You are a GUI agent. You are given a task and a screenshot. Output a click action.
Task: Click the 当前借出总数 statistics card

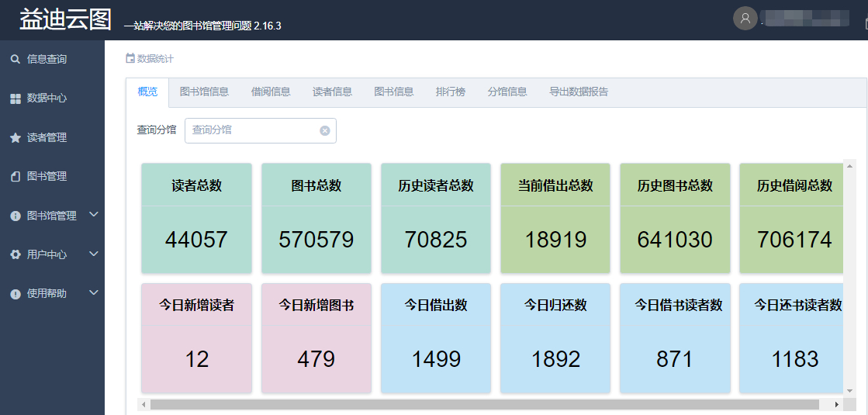point(555,218)
